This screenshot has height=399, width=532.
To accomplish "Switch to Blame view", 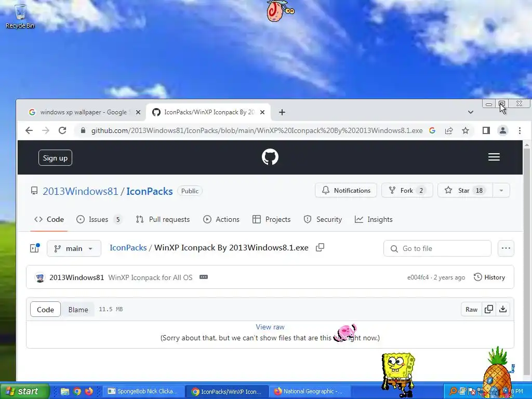I will 78,310.
